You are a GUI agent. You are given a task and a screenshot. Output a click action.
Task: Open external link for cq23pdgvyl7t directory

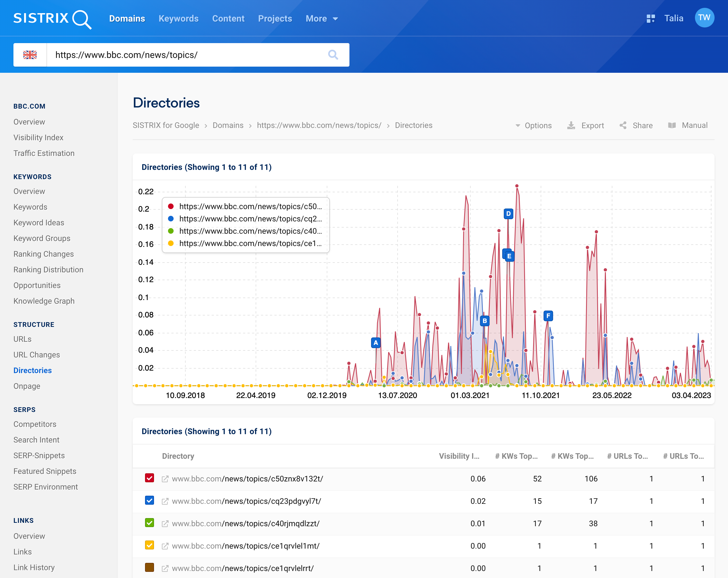pyautogui.click(x=165, y=501)
